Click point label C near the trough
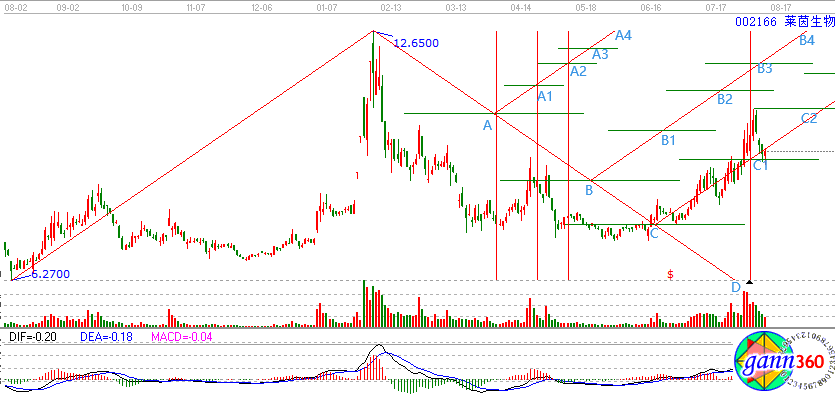This screenshot has width=835, height=394. coord(654,233)
